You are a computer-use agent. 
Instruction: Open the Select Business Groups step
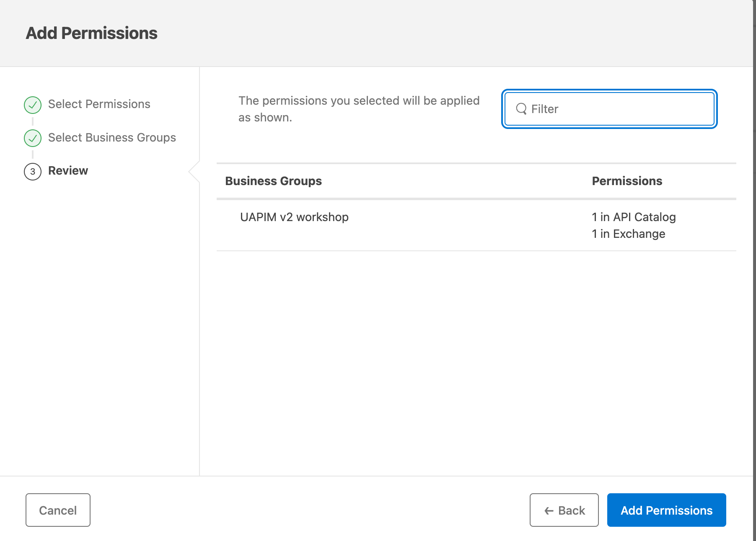[x=112, y=138]
